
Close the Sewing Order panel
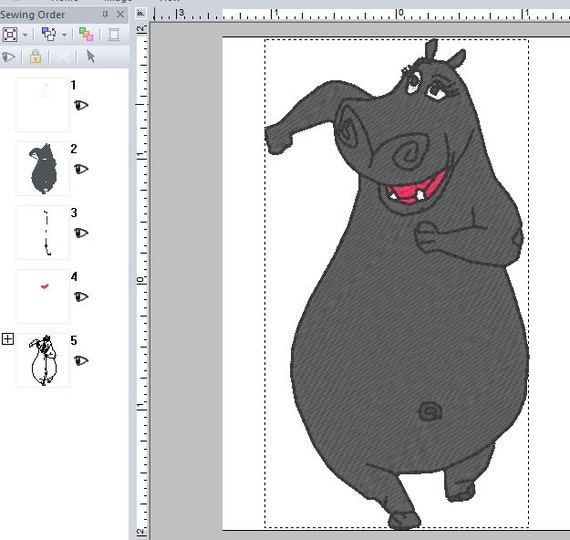coord(120,15)
